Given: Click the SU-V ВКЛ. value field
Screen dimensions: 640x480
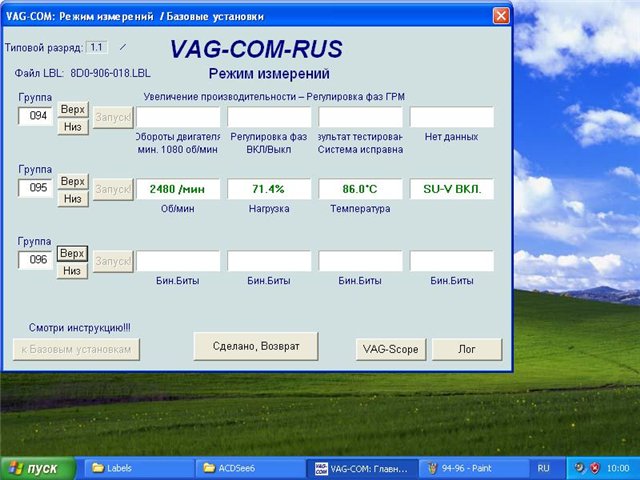Looking at the screenshot, I should [452, 189].
